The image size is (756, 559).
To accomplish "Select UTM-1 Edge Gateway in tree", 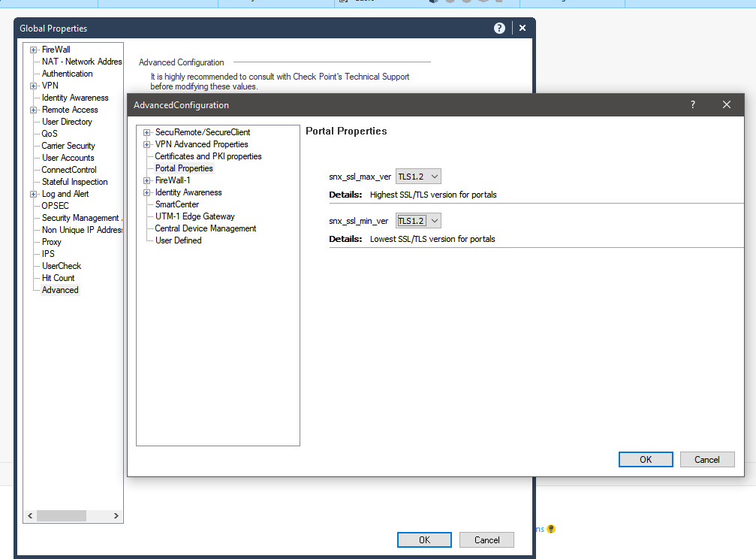I will click(x=194, y=216).
